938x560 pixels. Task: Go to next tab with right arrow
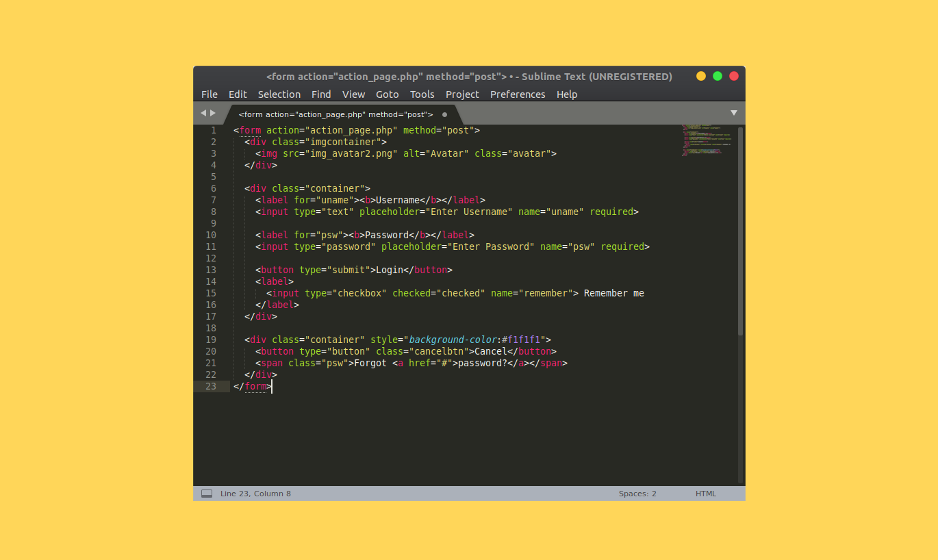[x=213, y=113]
